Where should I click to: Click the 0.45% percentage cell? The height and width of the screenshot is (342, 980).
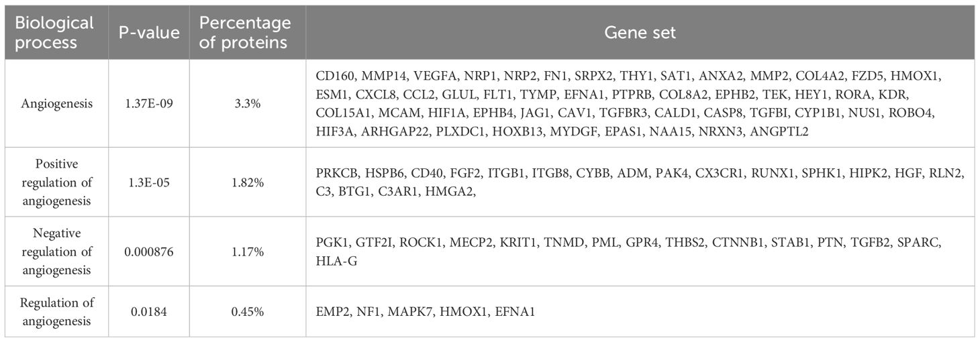coord(245,311)
